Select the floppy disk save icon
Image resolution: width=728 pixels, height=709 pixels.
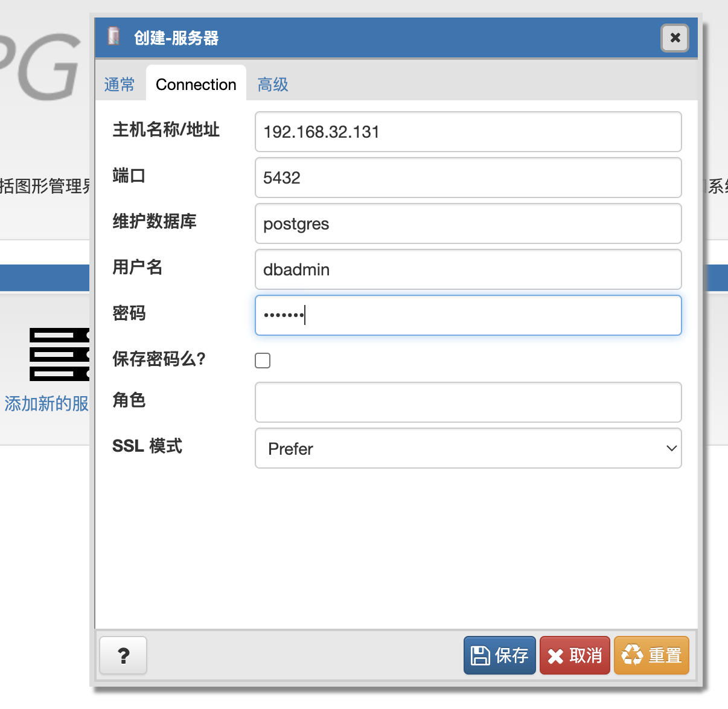(480, 655)
